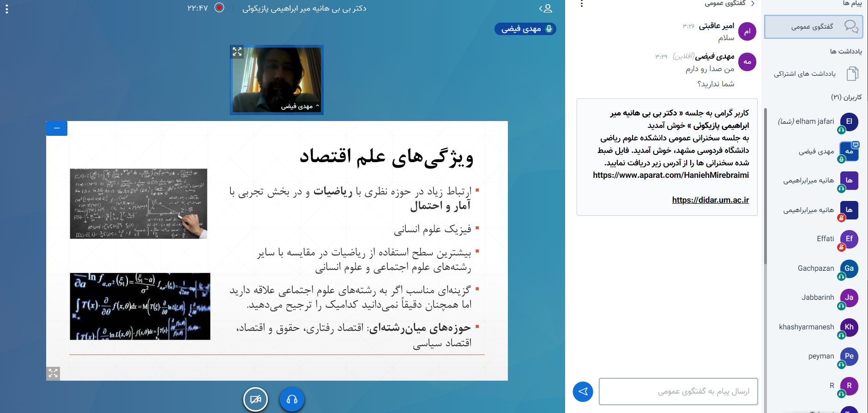Open the main options menu in top-left corner
This screenshot has width=868, height=413.
[6, 8]
